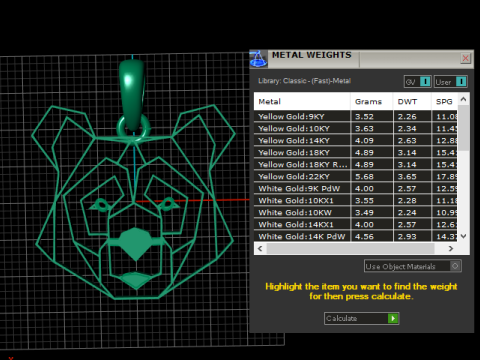Click the DWT column header
The width and height of the screenshot is (480, 360).
(412, 102)
